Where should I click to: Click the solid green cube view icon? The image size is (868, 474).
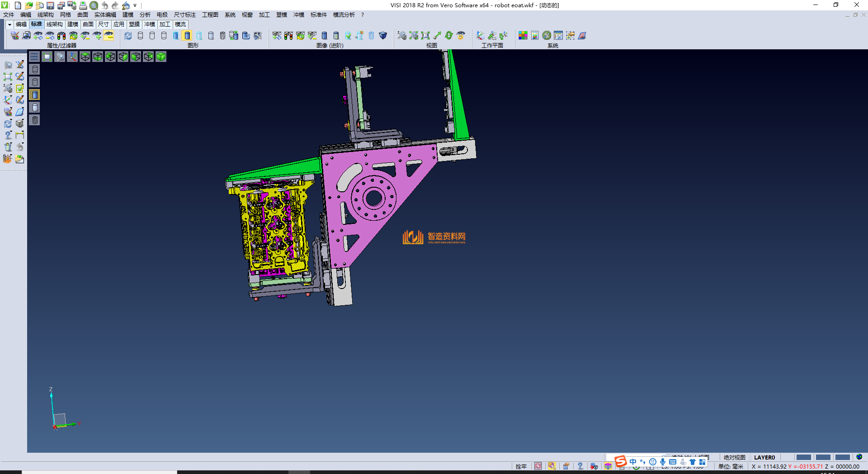161,57
